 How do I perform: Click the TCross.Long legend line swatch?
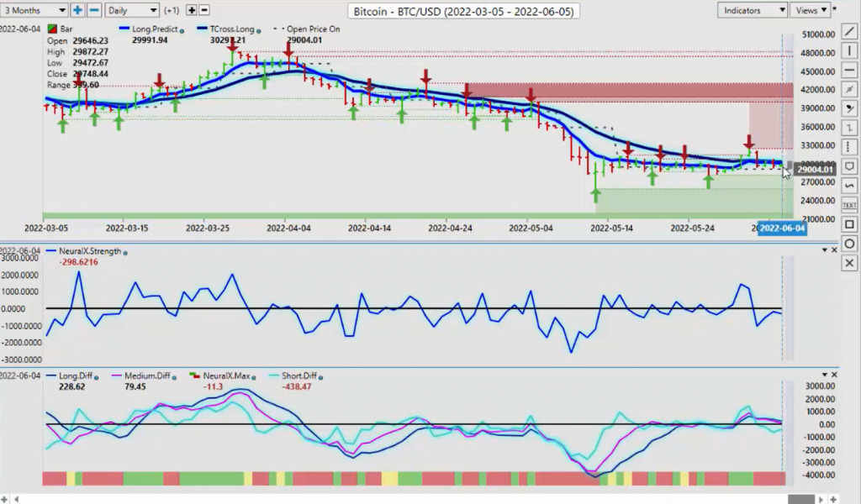(x=202, y=29)
